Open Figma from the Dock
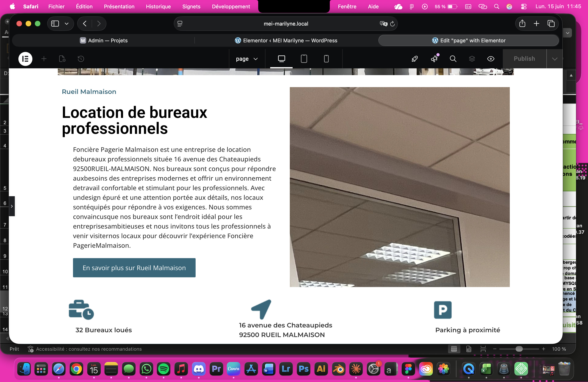 click(408, 369)
